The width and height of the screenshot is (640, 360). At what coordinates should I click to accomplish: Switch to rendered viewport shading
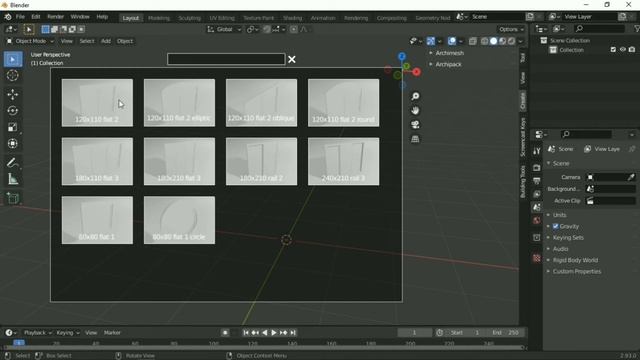[511, 41]
